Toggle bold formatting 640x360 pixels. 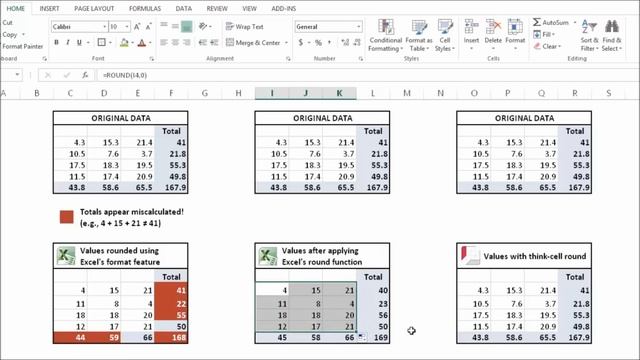[56, 42]
